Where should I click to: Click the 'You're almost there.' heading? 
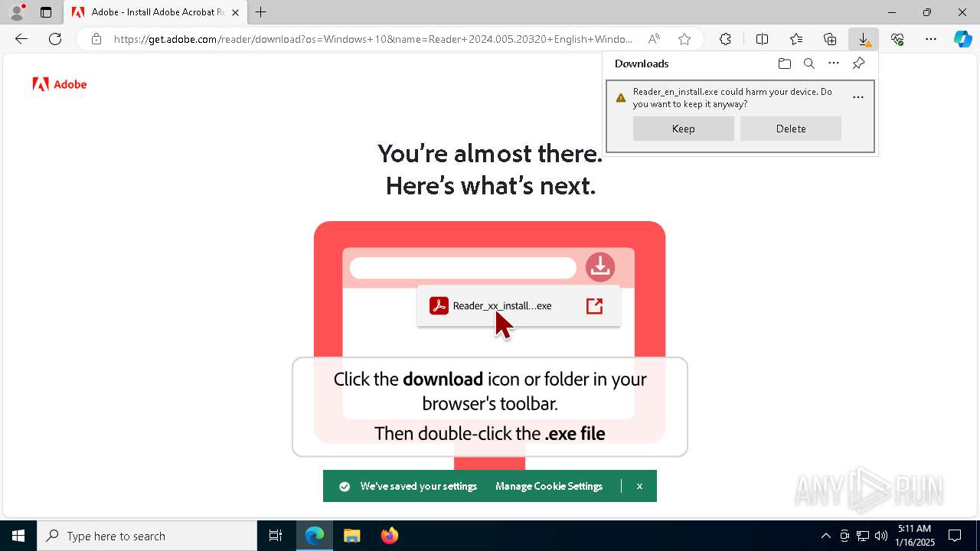pyautogui.click(x=490, y=153)
